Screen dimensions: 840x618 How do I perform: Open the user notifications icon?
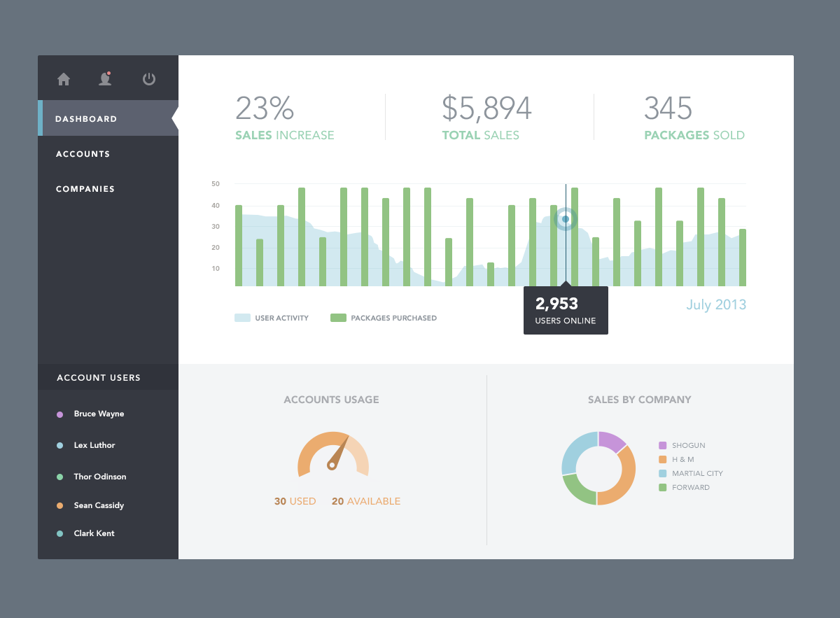click(105, 79)
